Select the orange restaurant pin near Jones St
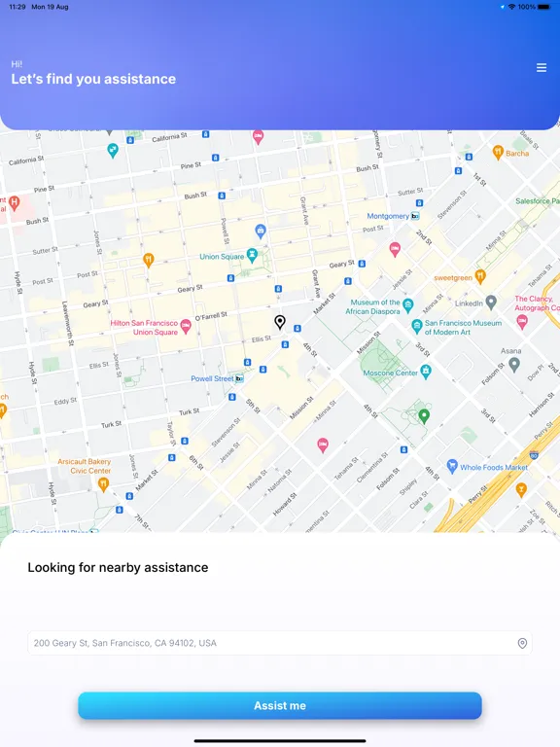The height and width of the screenshot is (747, 560). point(149,260)
